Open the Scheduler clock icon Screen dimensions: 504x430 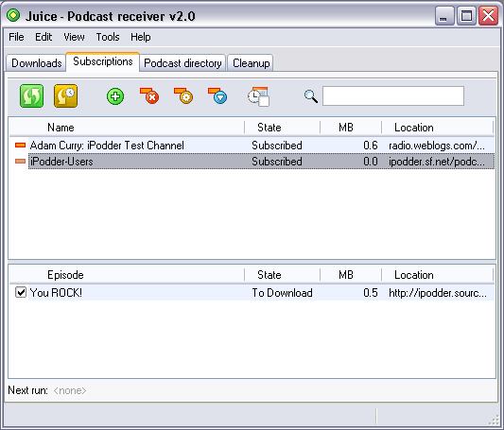(x=258, y=96)
